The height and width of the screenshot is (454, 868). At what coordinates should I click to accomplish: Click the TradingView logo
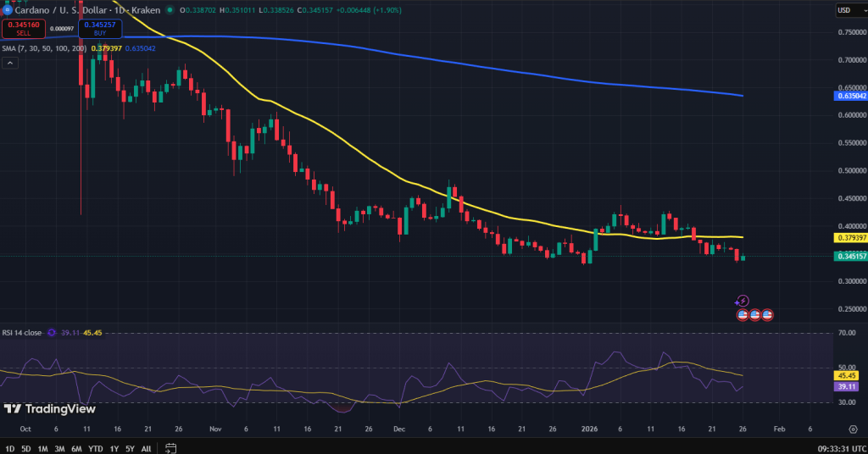[50, 409]
